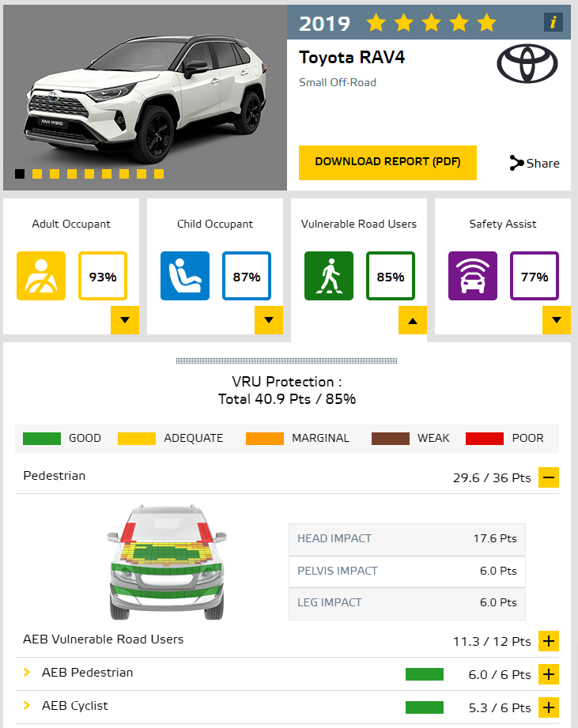
Task: Click the yellow chevron beside AEB Pedestrian
Action: coord(27,673)
